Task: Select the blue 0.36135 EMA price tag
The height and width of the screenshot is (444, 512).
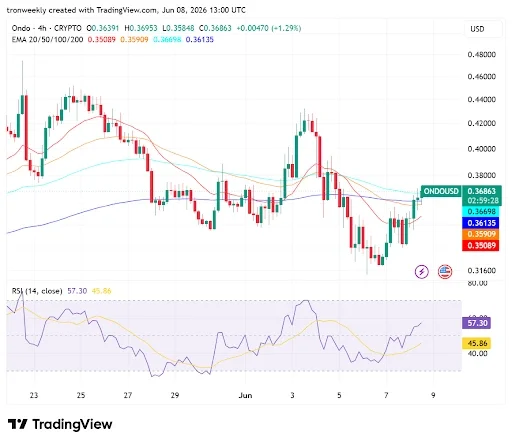Action: pos(482,223)
